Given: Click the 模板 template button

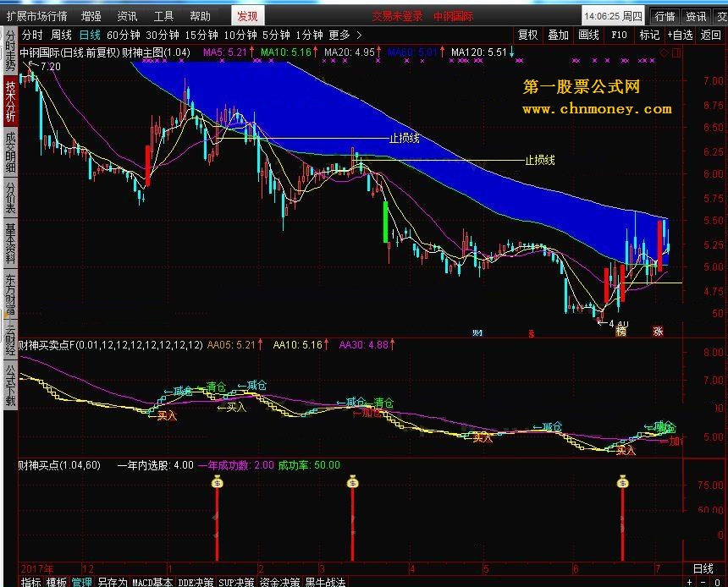Looking at the screenshot, I should [x=56, y=582].
